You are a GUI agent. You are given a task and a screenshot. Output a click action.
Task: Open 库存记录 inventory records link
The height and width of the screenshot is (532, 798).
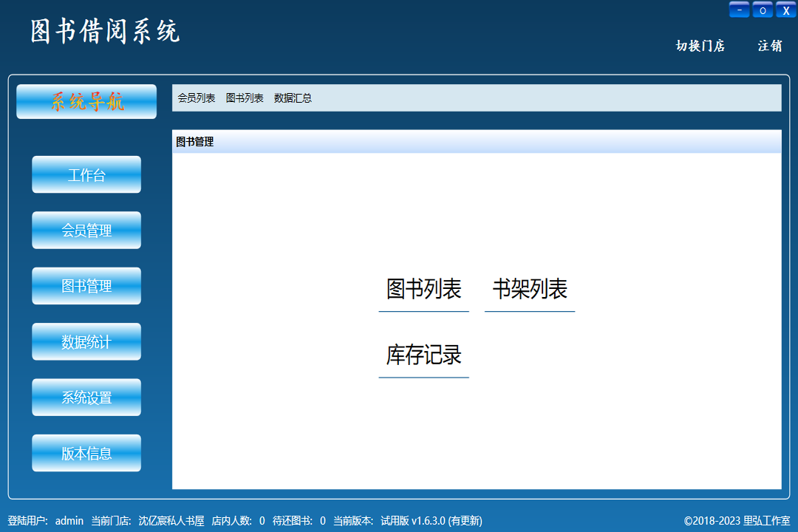423,355
